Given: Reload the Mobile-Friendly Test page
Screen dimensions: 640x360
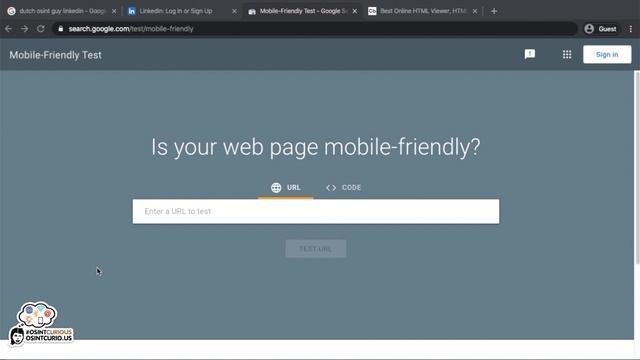Looking at the screenshot, I should tap(40, 29).
